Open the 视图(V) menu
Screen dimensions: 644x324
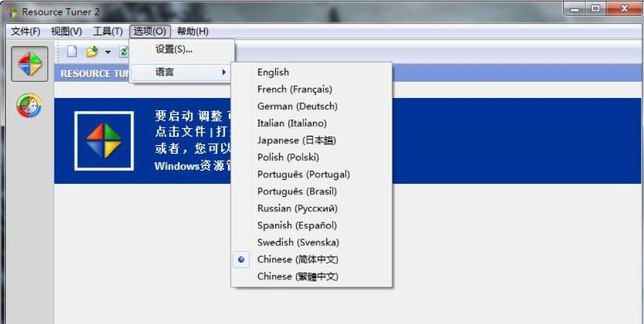point(66,32)
